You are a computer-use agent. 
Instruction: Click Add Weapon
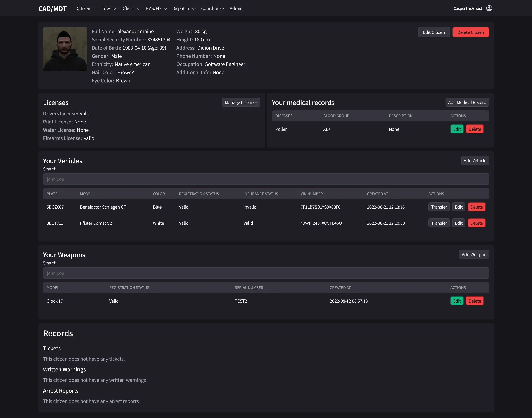coord(474,255)
